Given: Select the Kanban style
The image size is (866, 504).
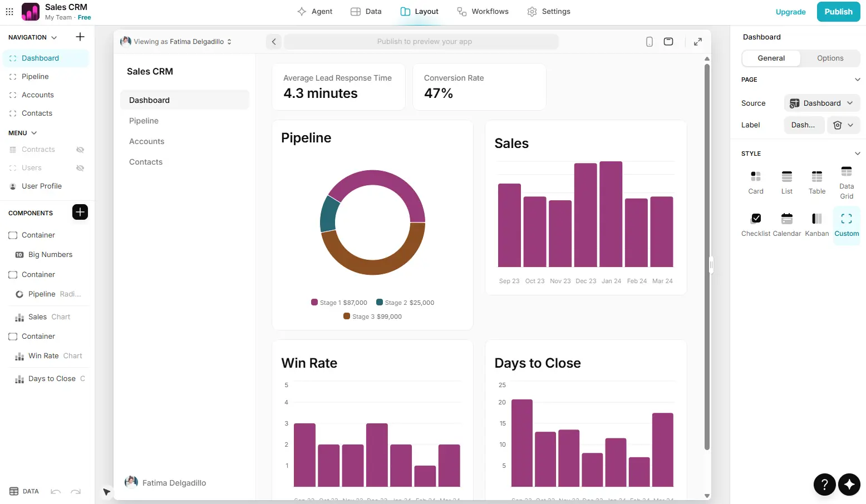Looking at the screenshot, I should click(x=817, y=225).
